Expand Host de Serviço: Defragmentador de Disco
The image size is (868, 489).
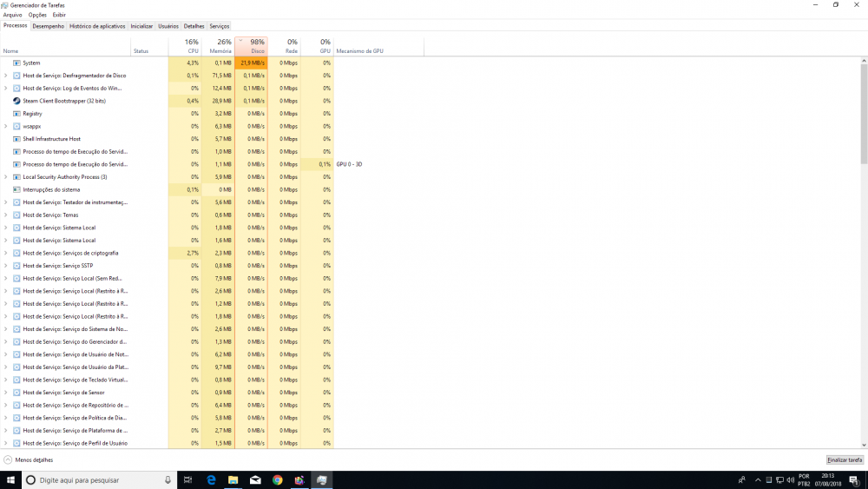coord(6,76)
